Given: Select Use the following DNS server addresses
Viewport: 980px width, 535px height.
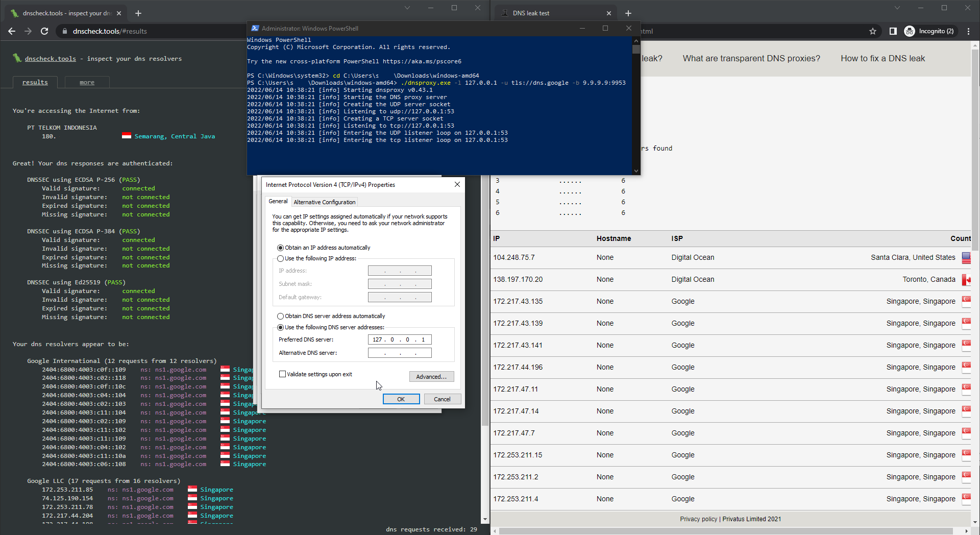Looking at the screenshot, I should (280, 327).
